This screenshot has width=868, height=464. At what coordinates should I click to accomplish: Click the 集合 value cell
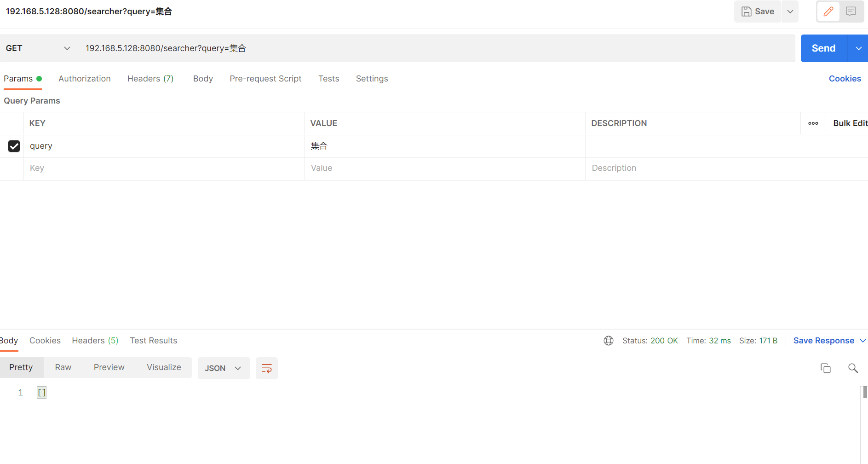pyautogui.click(x=444, y=146)
